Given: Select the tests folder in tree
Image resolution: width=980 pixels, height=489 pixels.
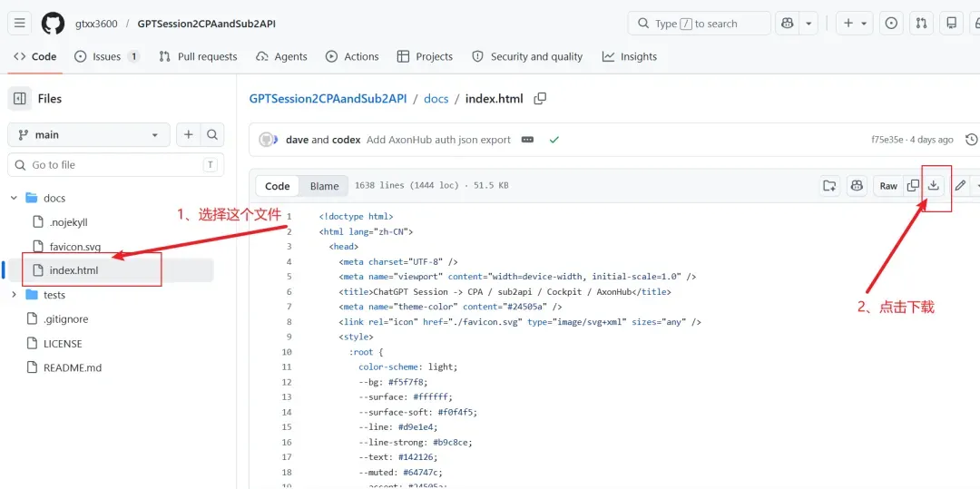Looking at the screenshot, I should [54, 295].
